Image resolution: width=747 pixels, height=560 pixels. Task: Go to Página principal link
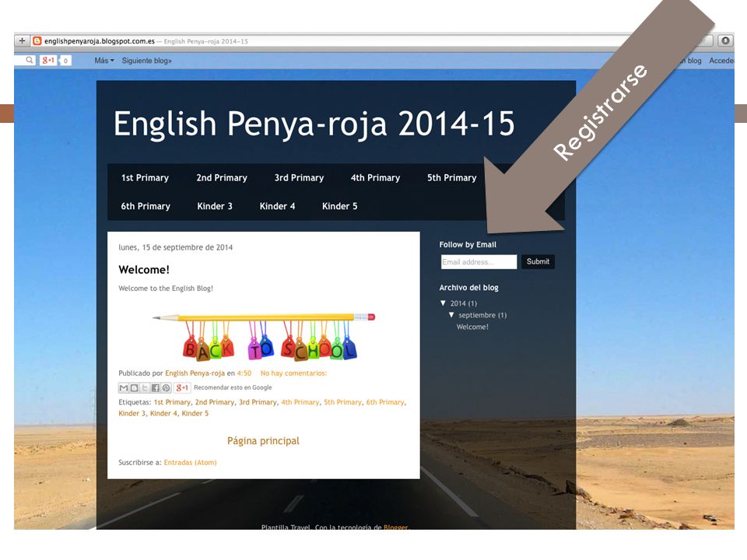click(x=264, y=441)
